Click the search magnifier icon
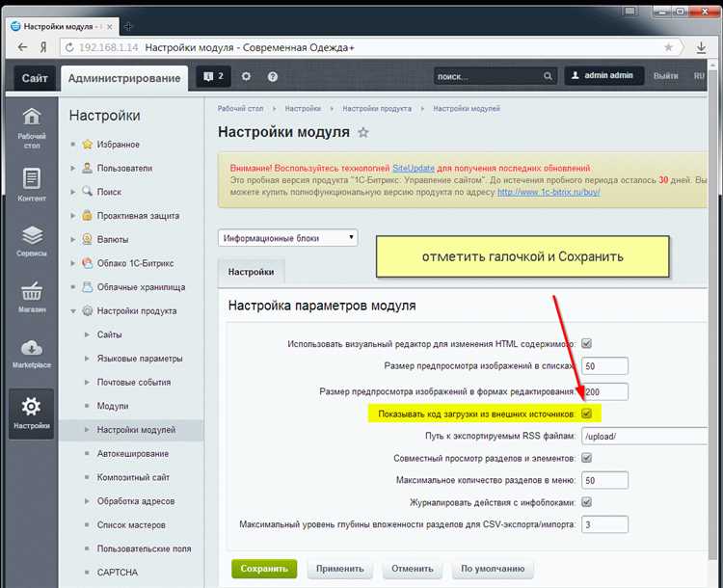The image size is (723, 588). [x=548, y=76]
